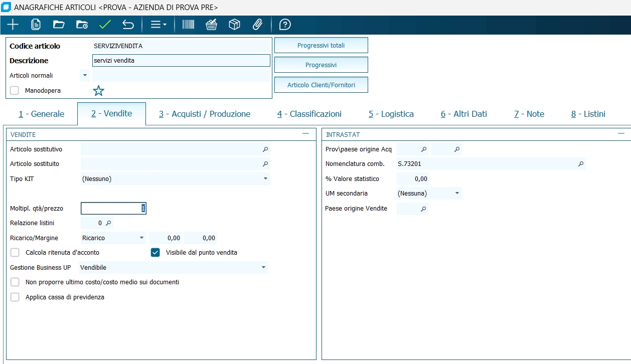Image resolution: width=631 pixels, height=364 pixels.
Task: Open the Gestione Business UP dropdown
Action: (x=263, y=268)
